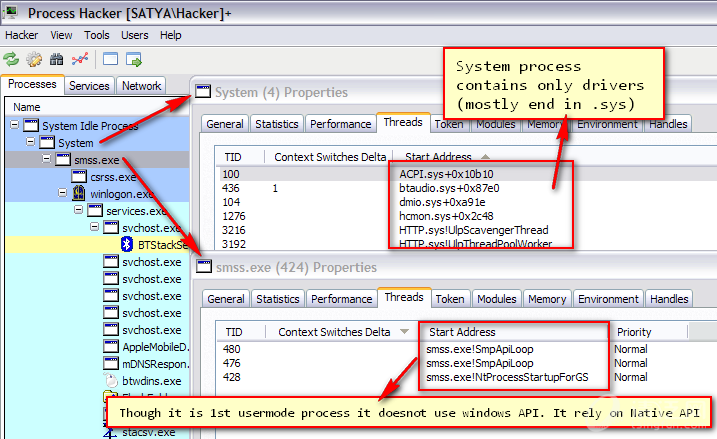717x439 pixels.
Task: Sort by Start Address in System threads
Action: coord(439,157)
